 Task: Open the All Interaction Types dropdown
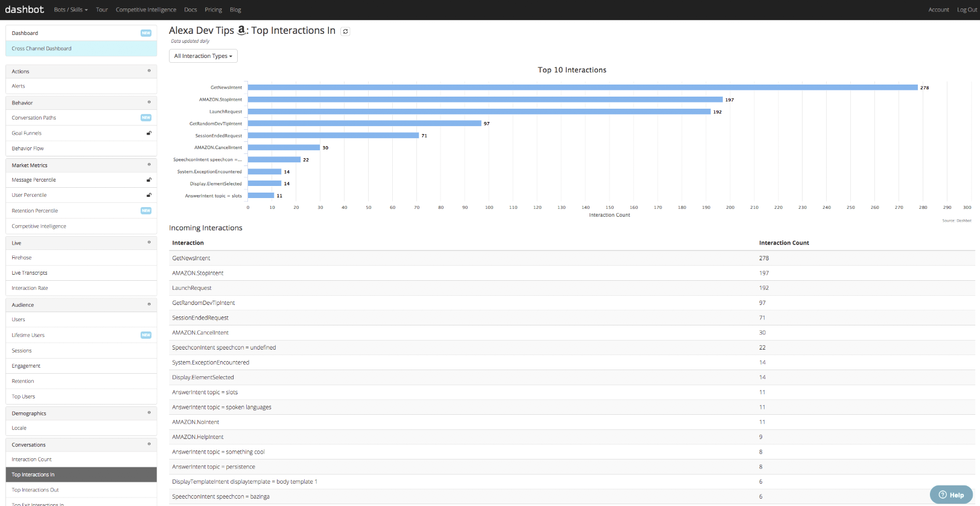203,56
